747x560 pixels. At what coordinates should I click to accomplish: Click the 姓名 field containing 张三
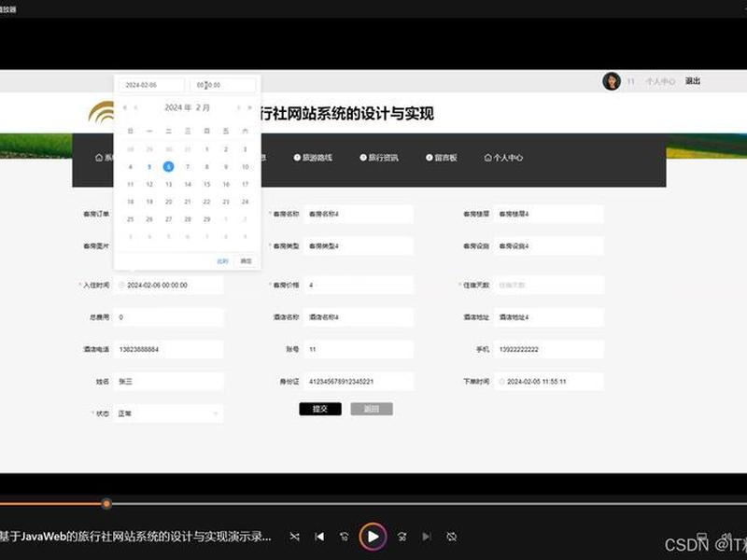168,382
